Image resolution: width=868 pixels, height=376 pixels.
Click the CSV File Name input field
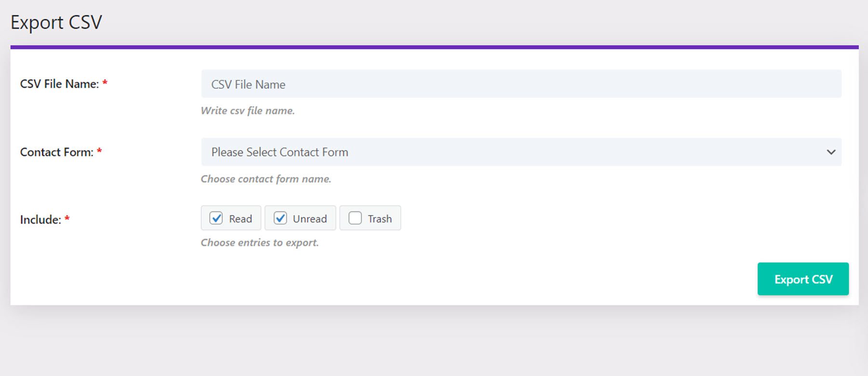pyautogui.click(x=521, y=84)
